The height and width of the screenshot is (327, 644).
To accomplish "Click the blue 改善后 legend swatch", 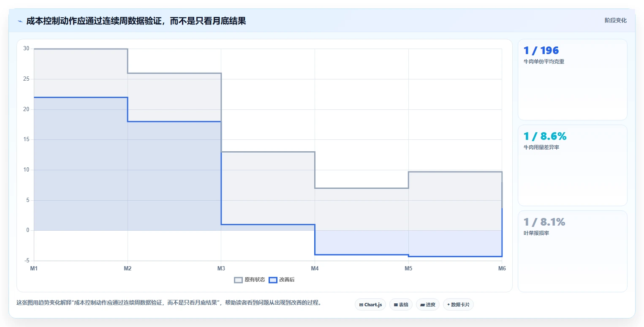I will coord(273,280).
